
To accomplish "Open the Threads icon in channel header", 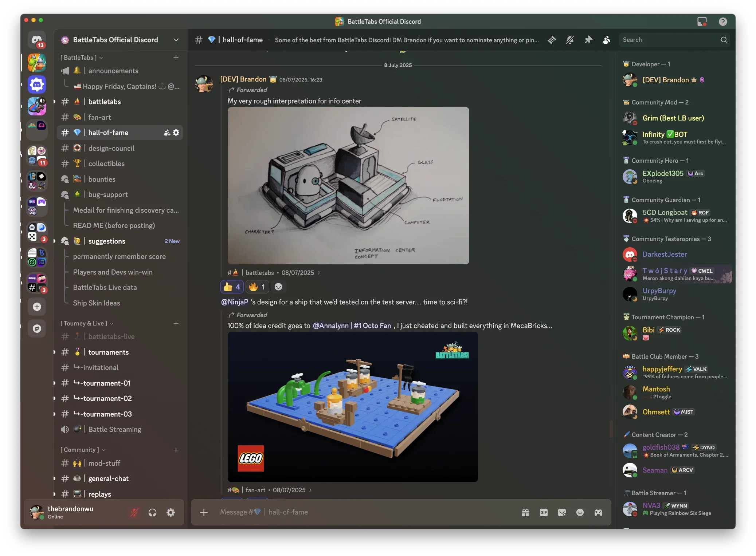I will click(552, 40).
